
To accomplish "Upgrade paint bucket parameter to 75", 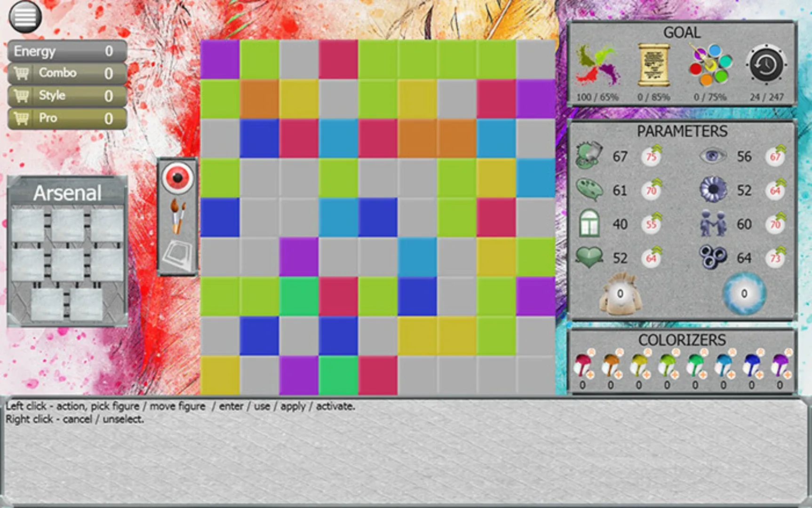I will coord(652,156).
